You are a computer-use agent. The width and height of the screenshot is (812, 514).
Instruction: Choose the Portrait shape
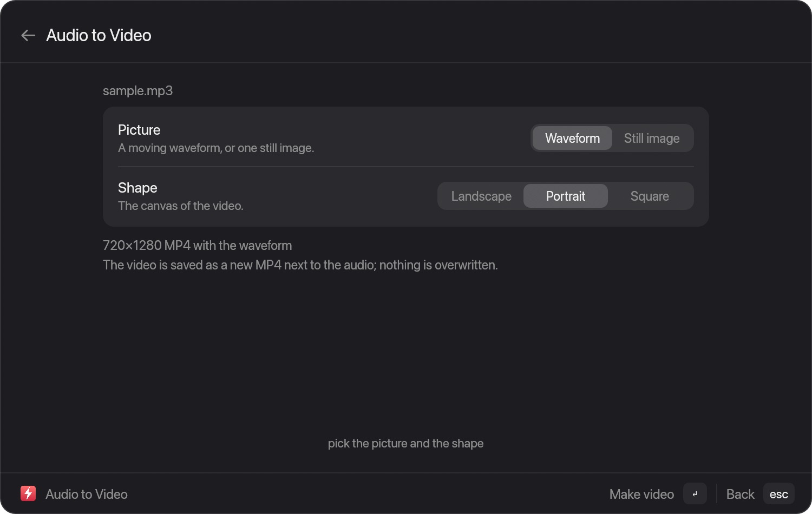[x=566, y=196]
